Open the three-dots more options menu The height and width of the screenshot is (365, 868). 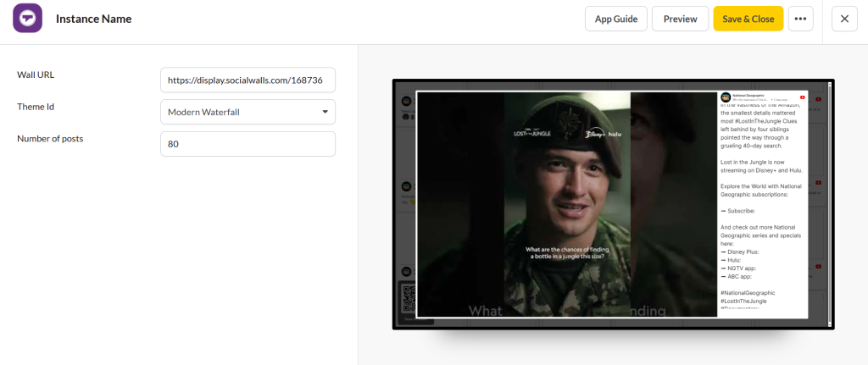pyautogui.click(x=800, y=19)
